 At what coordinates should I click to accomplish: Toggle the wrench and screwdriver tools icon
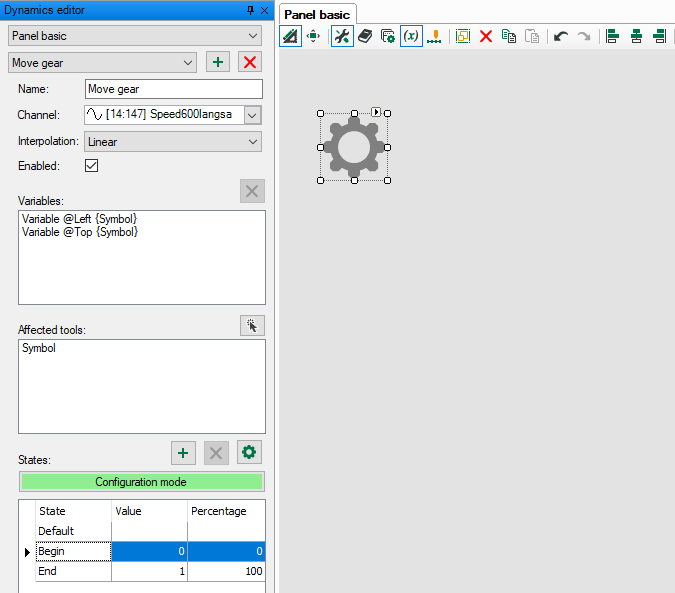[342, 36]
